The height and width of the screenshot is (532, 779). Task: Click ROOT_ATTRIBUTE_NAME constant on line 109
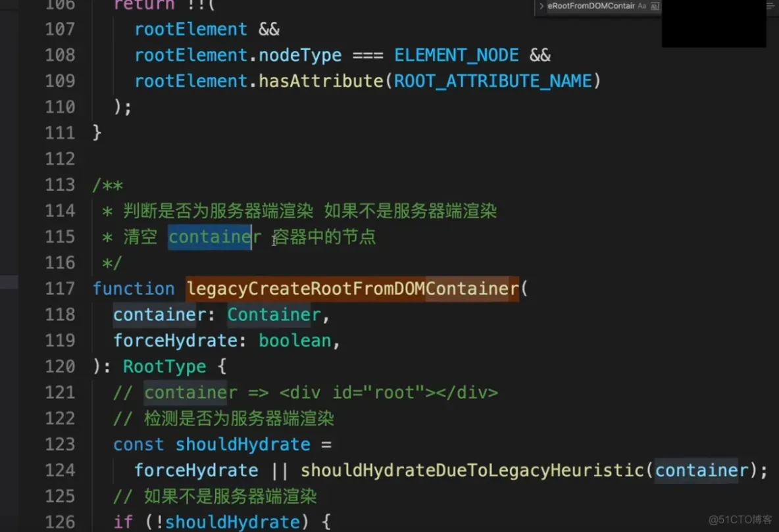coord(493,81)
